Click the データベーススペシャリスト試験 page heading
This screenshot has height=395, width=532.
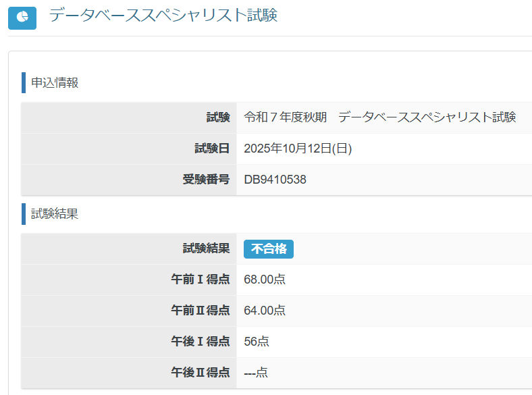tap(163, 16)
